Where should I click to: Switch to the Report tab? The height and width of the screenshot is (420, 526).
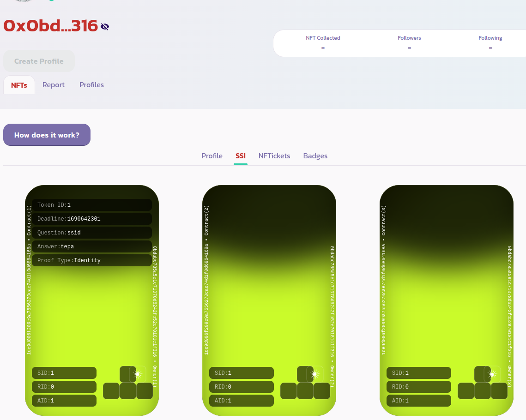(x=54, y=85)
